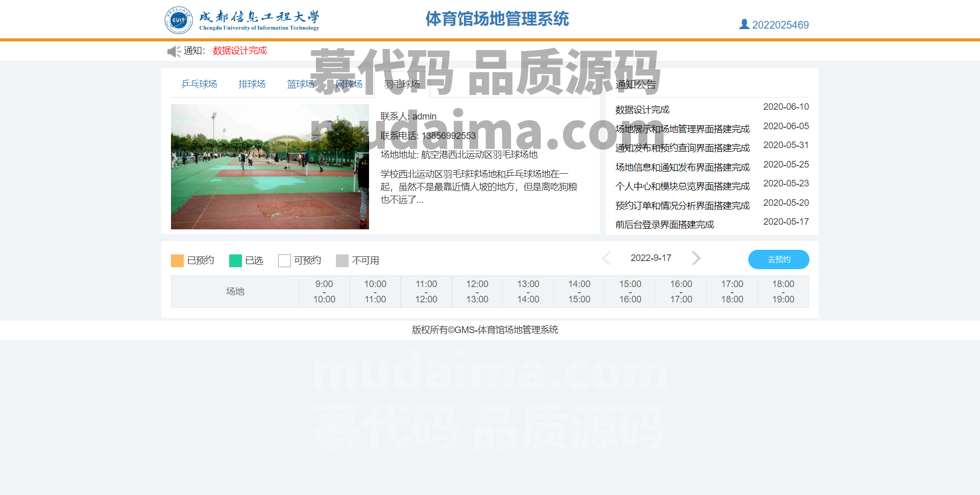Switch to the 排球场 tab

252,84
